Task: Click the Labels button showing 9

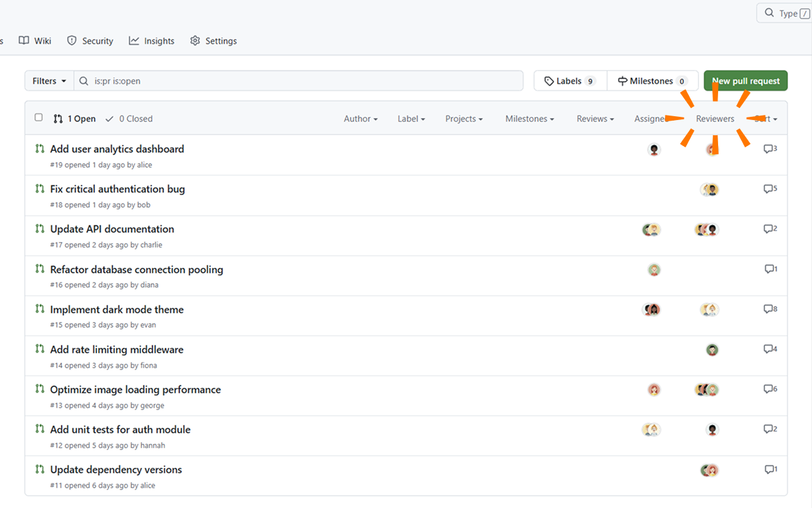Action: click(570, 81)
